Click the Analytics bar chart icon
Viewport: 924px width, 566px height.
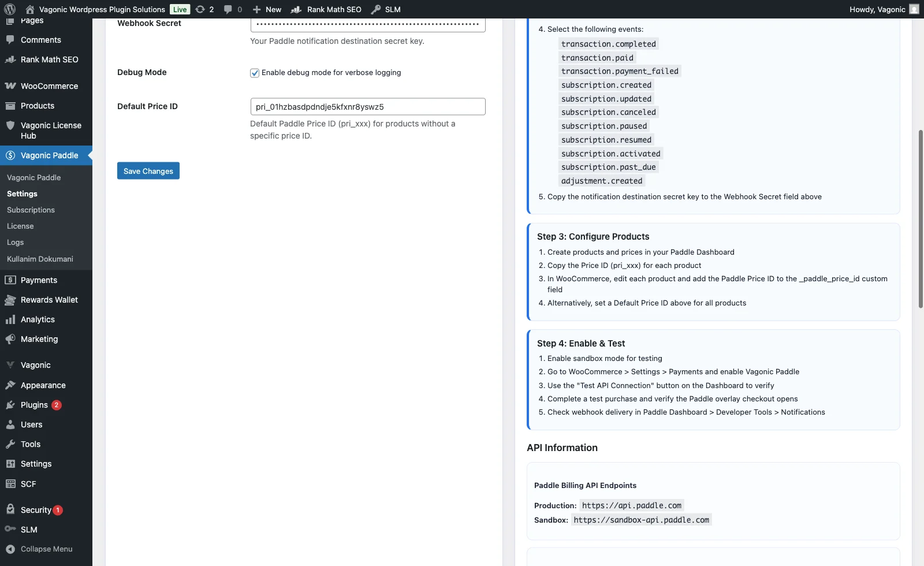(x=10, y=319)
